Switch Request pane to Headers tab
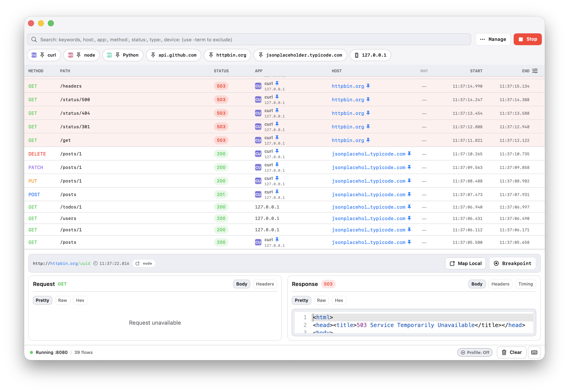Viewport: 569px width, 392px height. (x=265, y=284)
